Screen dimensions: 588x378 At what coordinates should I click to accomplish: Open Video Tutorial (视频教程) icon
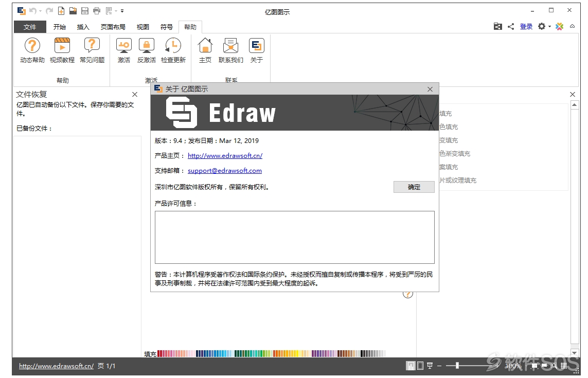62,46
